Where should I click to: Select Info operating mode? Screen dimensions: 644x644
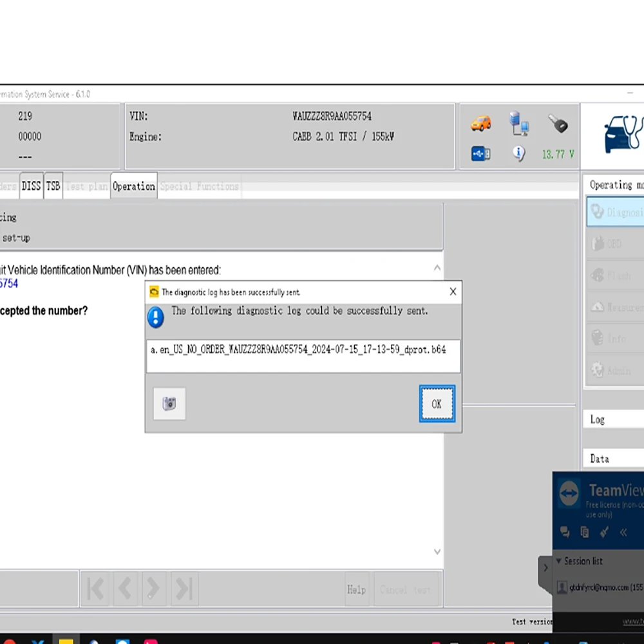point(615,339)
